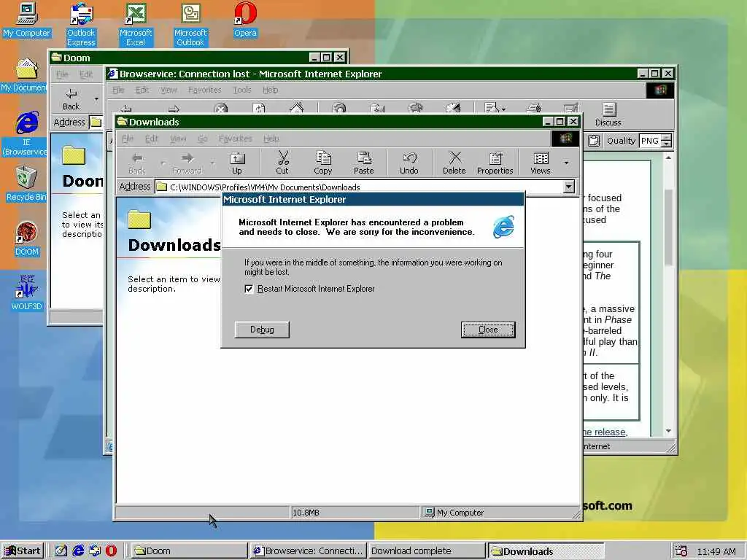Click the Debug button in error dialog
Viewport: 747px width, 560px height.
(262, 330)
